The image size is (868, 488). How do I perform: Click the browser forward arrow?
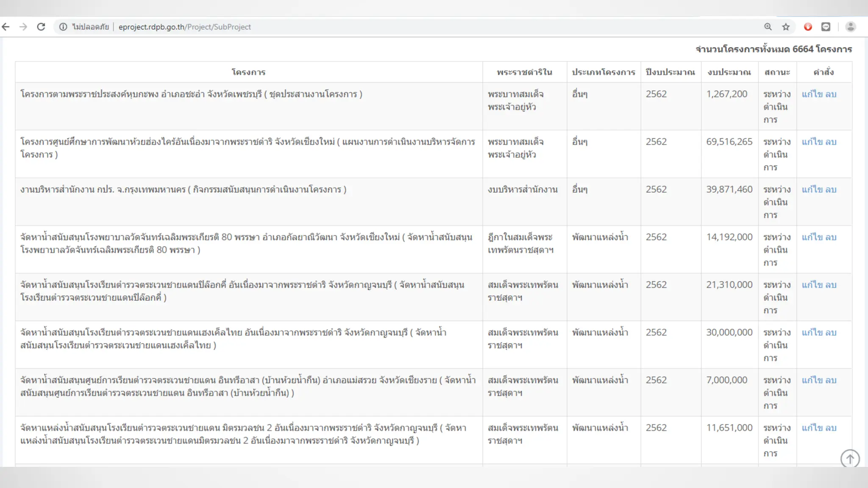click(x=23, y=27)
